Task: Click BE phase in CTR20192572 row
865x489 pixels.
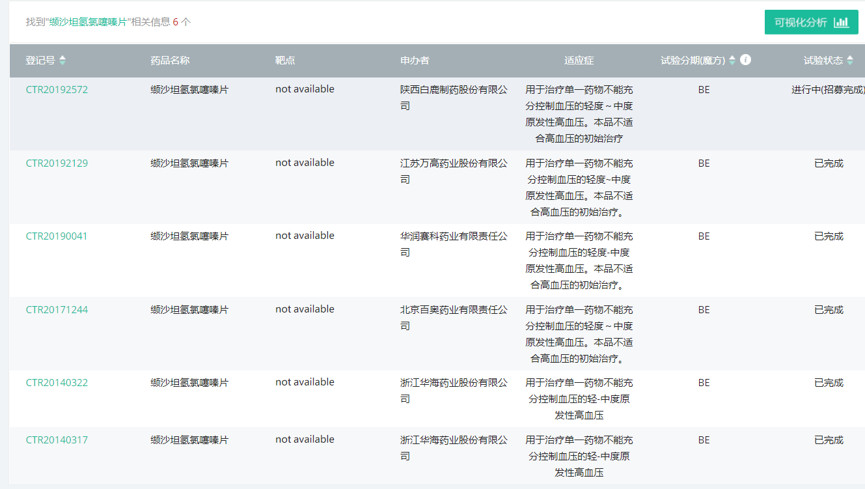Action: tap(704, 89)
